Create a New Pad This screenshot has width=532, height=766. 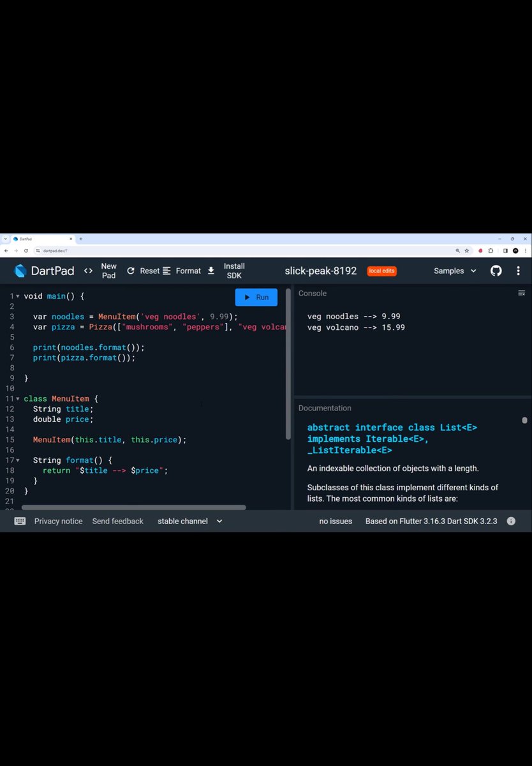[109, 271]
